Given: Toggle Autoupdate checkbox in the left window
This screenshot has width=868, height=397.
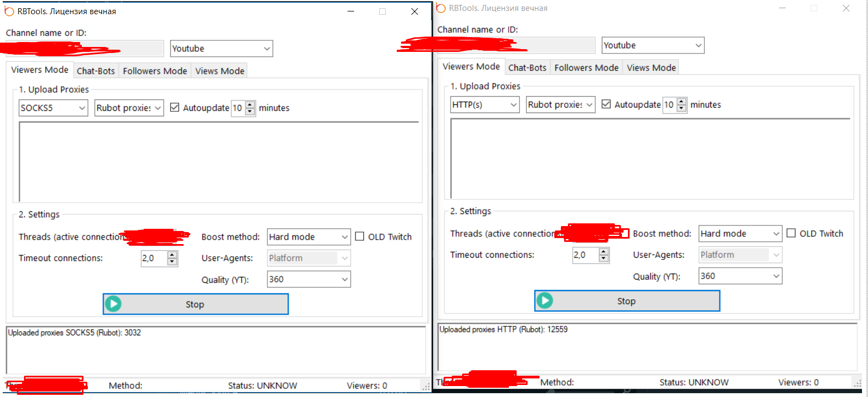Looking at the screenshot, I should click(175, 108).
